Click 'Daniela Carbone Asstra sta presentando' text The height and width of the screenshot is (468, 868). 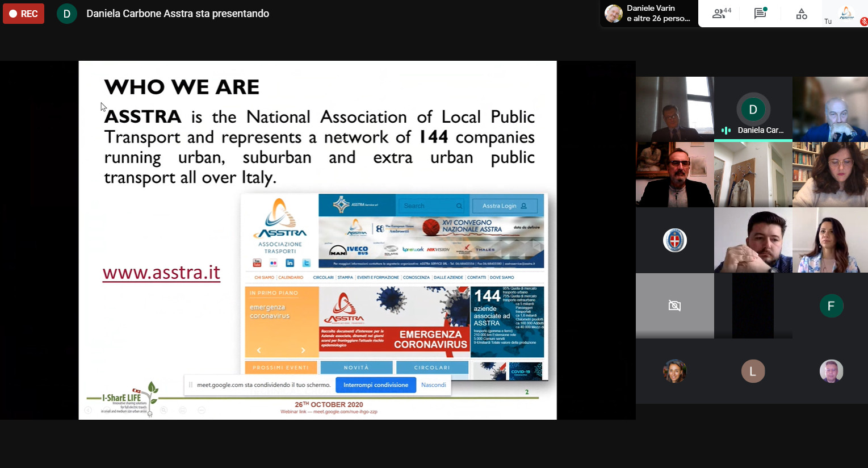(x=178, y=14)
